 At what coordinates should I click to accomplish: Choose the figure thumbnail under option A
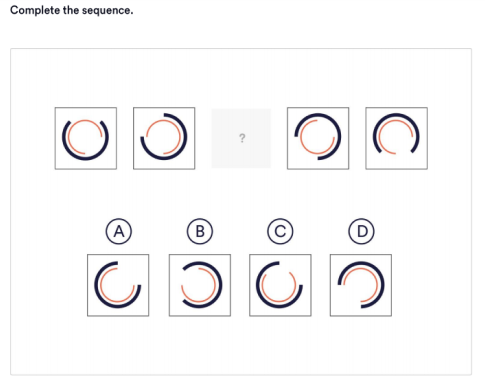[x=118, y=285]
